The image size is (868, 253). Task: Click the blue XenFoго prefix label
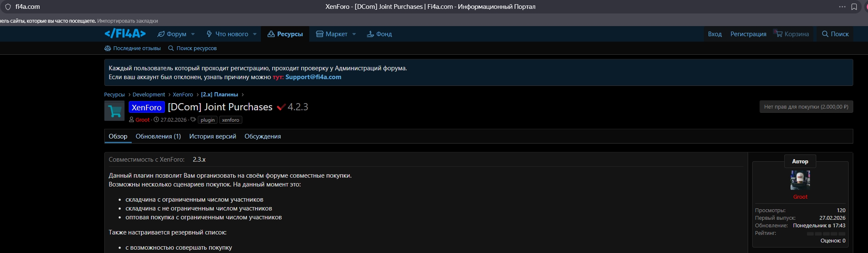pos(146,107)
